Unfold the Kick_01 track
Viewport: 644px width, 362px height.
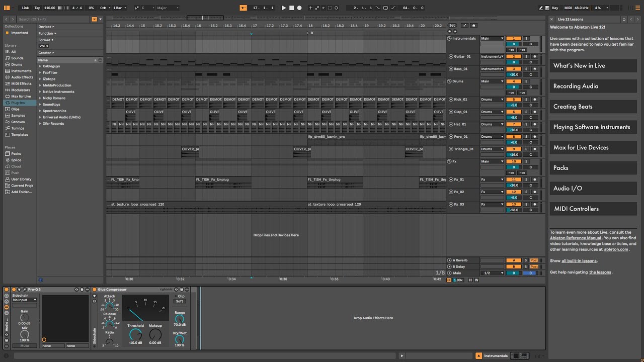click(451, 99)
